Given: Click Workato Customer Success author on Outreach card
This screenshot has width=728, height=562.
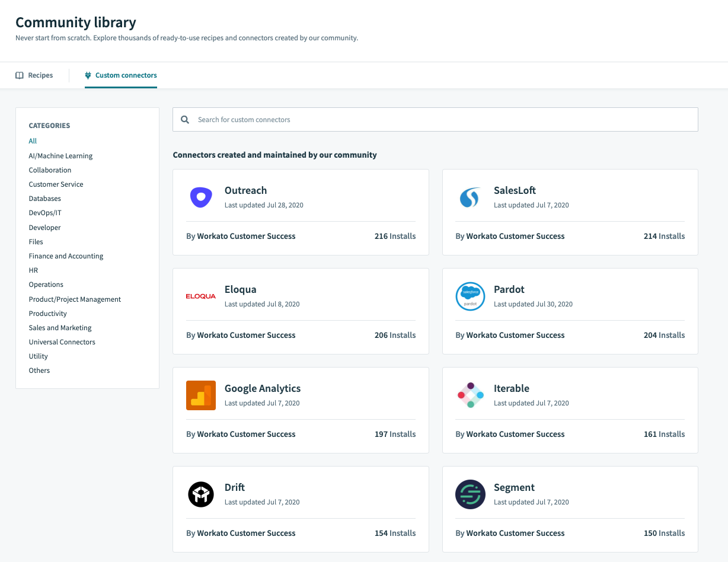Looking at the screenshot, I should tap(246, 236).
